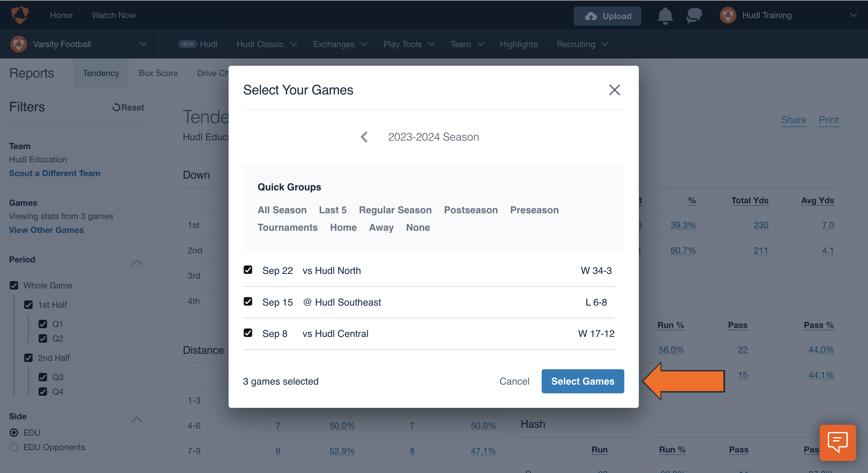Viewport: 868px width, 473px height.
Task: Click the Varsity Football team logo
Action: tap(18, 44)
